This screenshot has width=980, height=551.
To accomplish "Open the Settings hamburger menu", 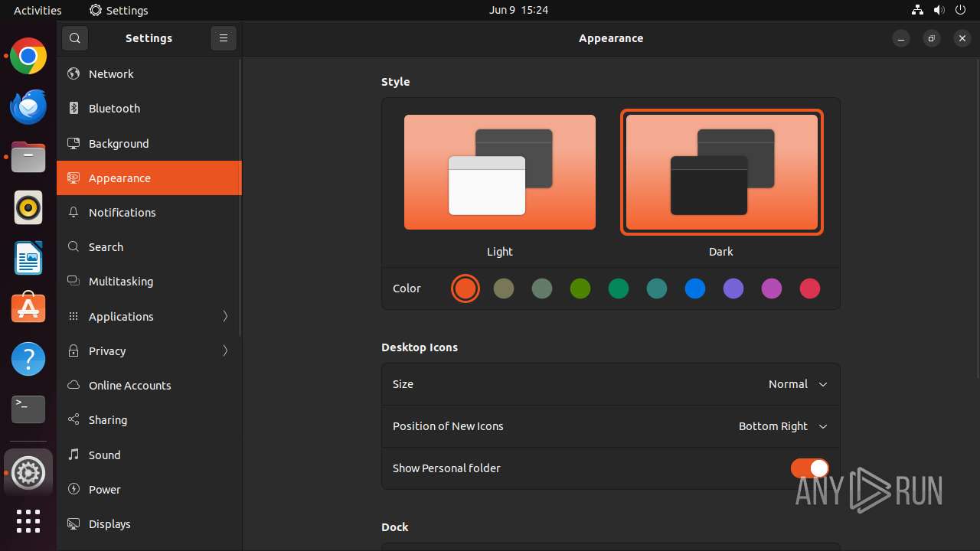I will point(224,38).
